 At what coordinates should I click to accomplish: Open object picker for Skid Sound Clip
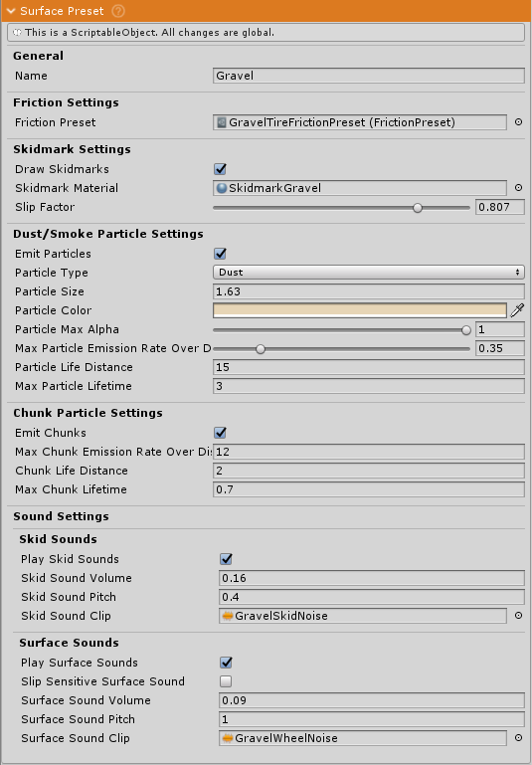tap(518, 615)
